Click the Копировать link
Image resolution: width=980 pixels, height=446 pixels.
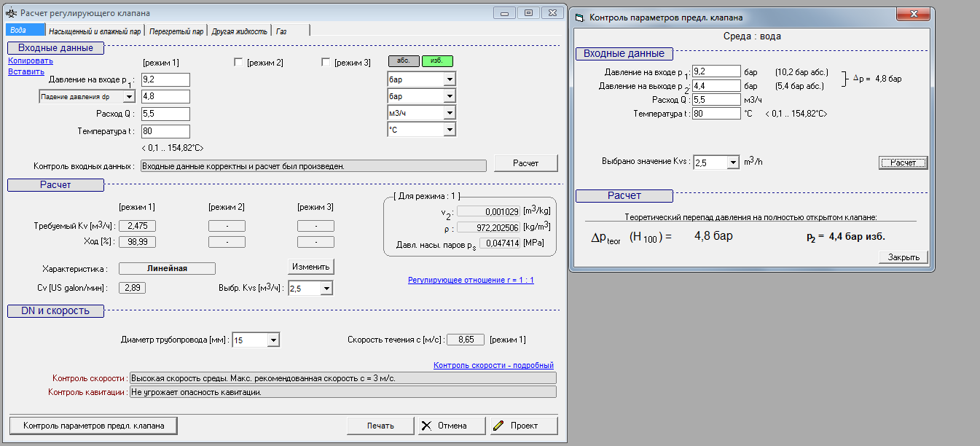click(31, 61)
